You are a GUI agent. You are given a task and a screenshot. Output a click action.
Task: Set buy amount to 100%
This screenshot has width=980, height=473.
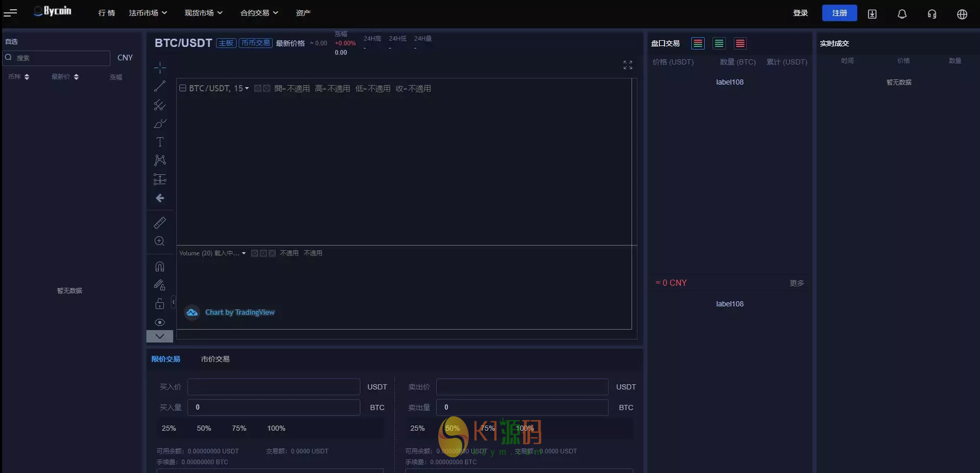coord(276,429)
